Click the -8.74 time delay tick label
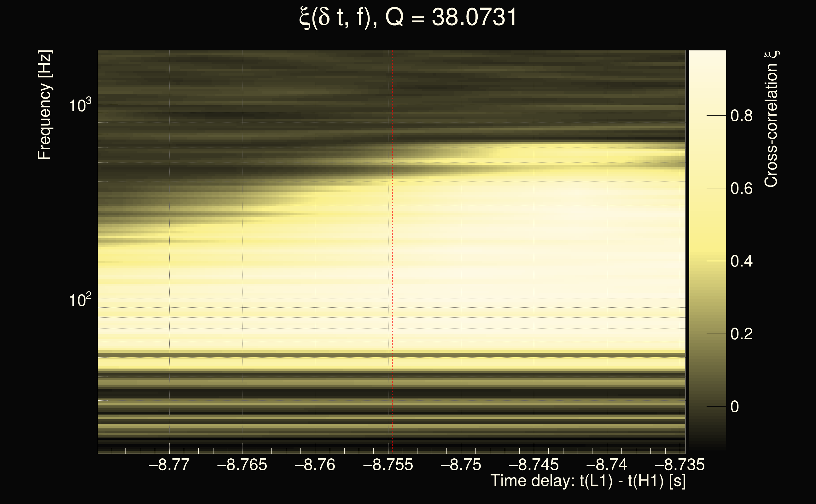The height and width of the screenshot is (504, 816). (607, 465)
